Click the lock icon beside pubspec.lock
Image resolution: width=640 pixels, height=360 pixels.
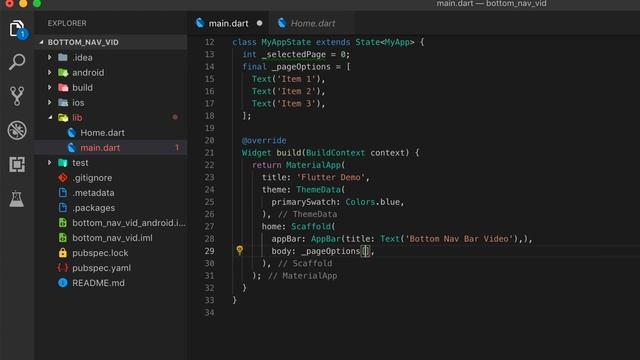click(x=63, y=253)
